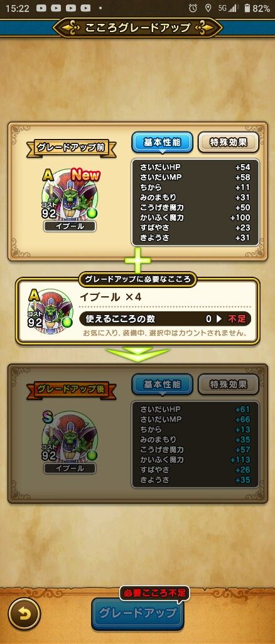Select 基本性能 tab in upper panel
This screenshot has width=275, height=644.
(x=162, y=143)
